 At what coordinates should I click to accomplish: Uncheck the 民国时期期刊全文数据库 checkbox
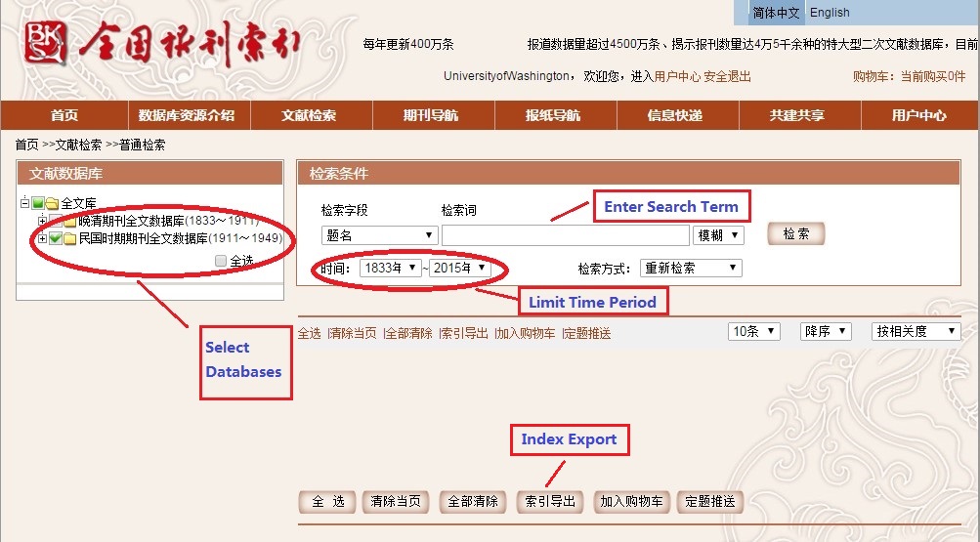coord(56,238)
